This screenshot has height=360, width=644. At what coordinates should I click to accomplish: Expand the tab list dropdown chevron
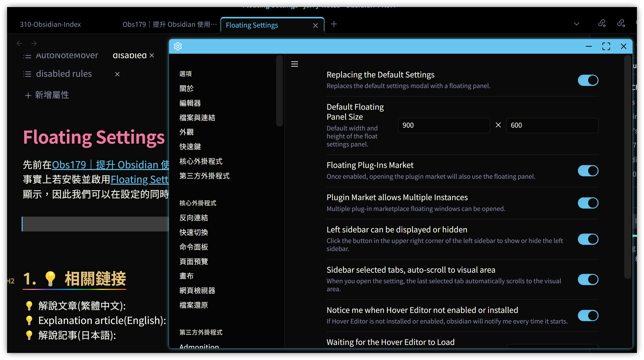click(576, 24)
